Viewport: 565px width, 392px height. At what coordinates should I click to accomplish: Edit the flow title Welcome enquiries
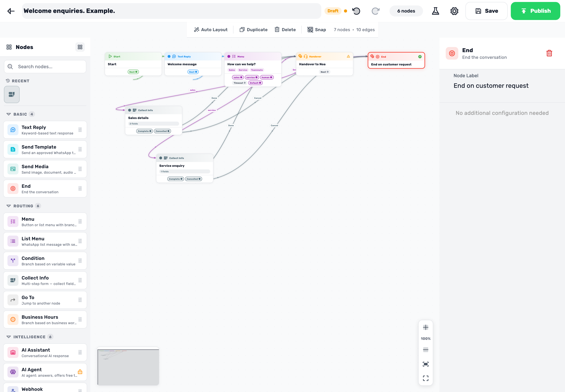[171, 11]
